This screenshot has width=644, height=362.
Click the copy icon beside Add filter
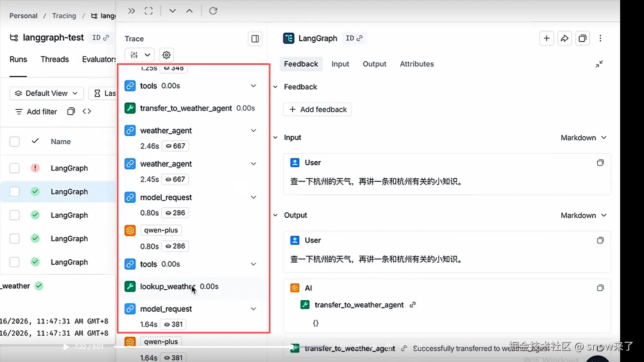(x=71, y=111)
